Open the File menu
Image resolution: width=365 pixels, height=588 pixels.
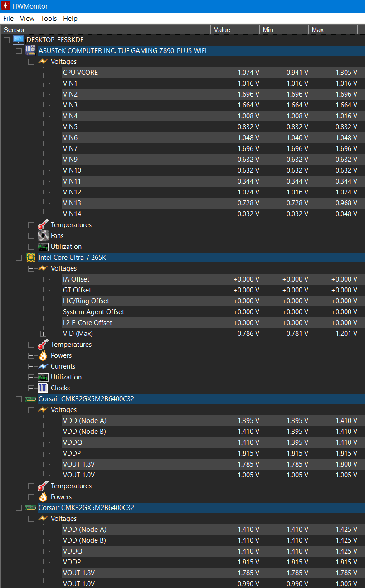click(x=8, y=19)
